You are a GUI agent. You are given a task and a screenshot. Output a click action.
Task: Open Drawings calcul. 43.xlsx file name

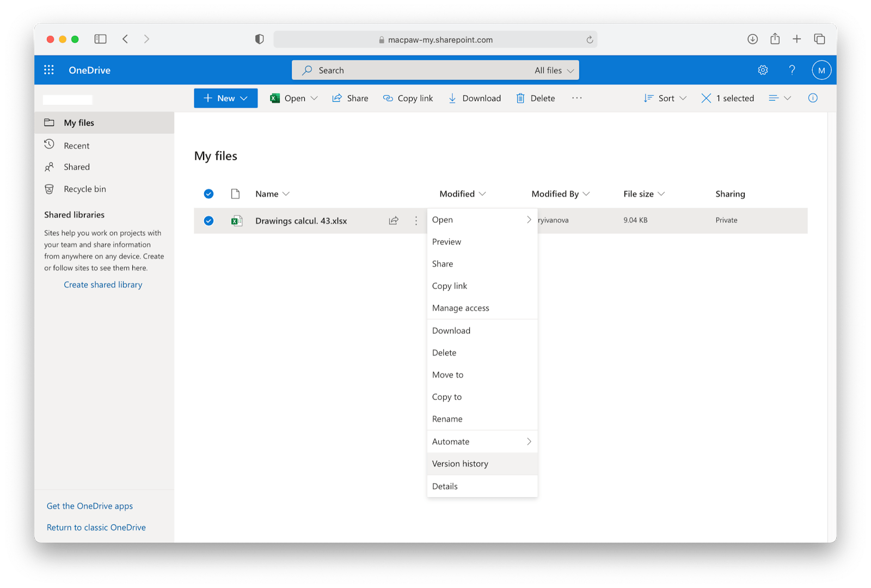301,221
